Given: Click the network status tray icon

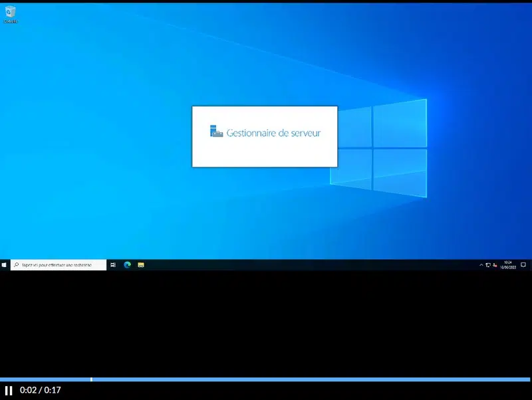Looking at the screenshot, I should (488, 265).
